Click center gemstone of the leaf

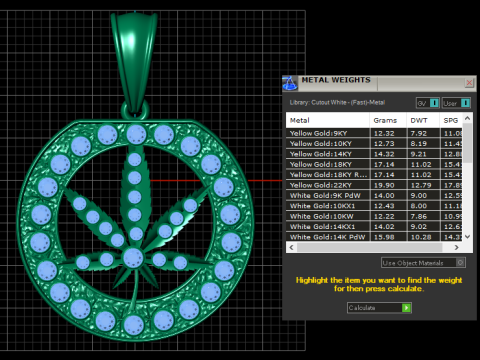tap(133, 258)
